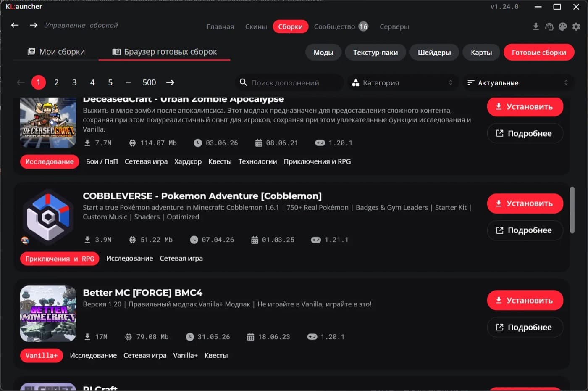This screenshot has height=391, width=588.
Task: Click Better MC's 79.08 Mb size
Action: click(x=147, y=337)
